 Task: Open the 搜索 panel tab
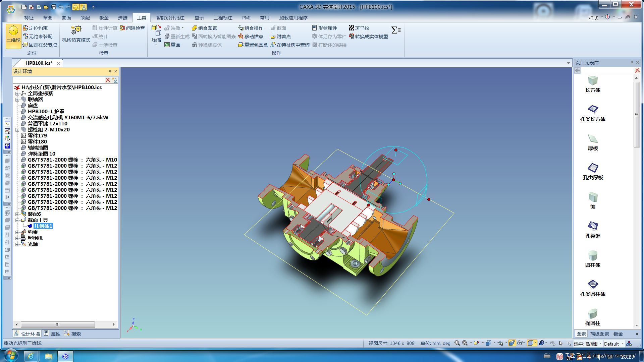(72, 334)
